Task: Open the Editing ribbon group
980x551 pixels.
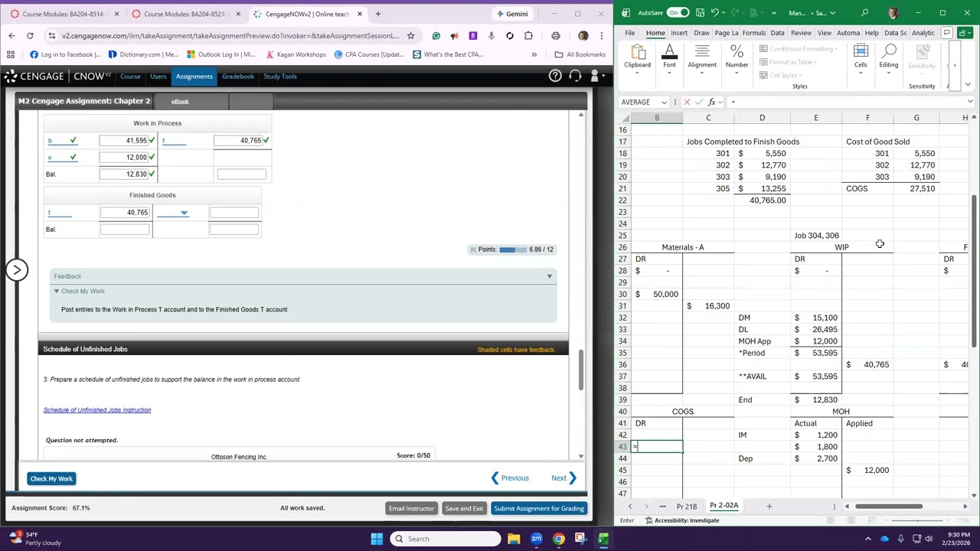Action: pyautogui.click(x=888, y=58)
